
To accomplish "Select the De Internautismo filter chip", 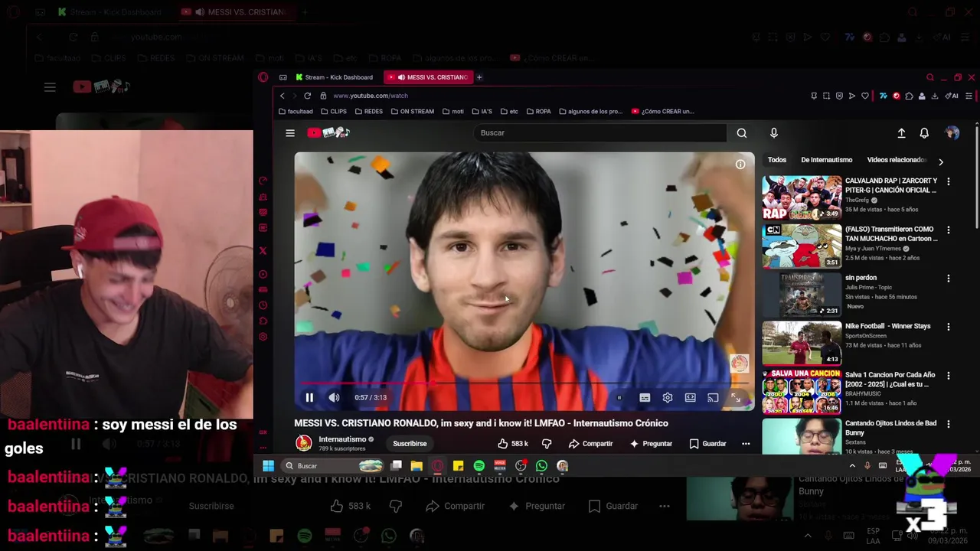I will (x=826, y=160).
